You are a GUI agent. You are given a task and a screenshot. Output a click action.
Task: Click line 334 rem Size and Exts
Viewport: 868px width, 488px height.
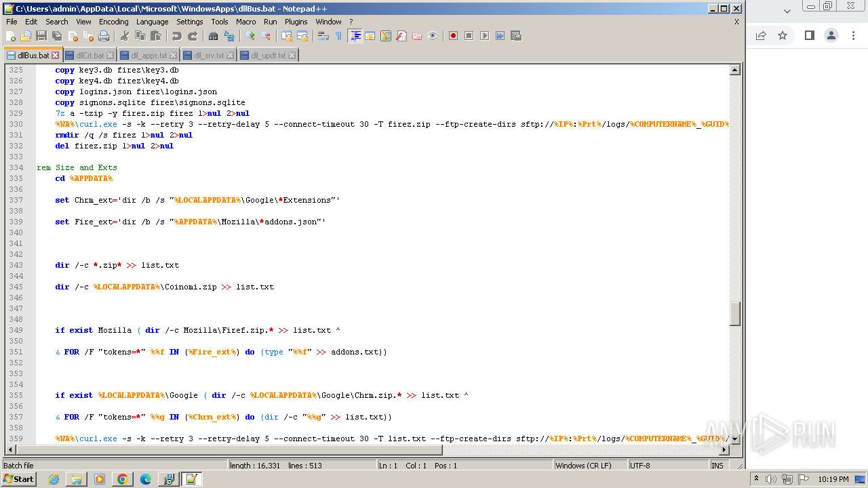(x=77, y=167)
